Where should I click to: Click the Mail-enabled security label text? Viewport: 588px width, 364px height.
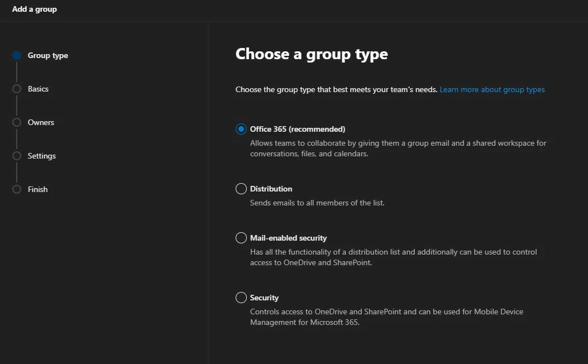288,238
